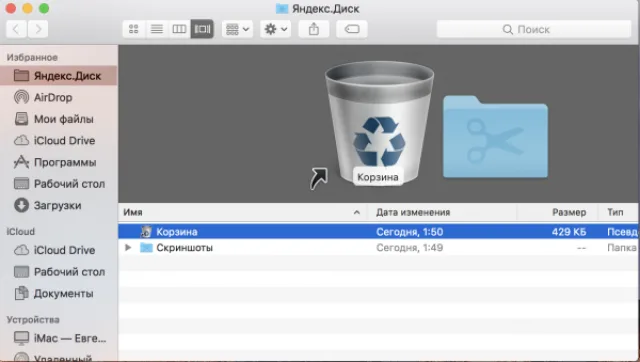The height and width of the screenshot is (362, 640).
Task: Click the edit tags toolbar button
Action: (351, 29)
